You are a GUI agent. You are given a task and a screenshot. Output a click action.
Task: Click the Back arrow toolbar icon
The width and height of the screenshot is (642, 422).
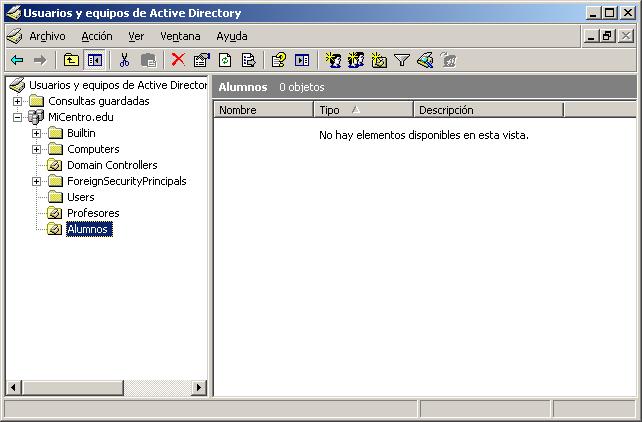(x=17, y=60)
